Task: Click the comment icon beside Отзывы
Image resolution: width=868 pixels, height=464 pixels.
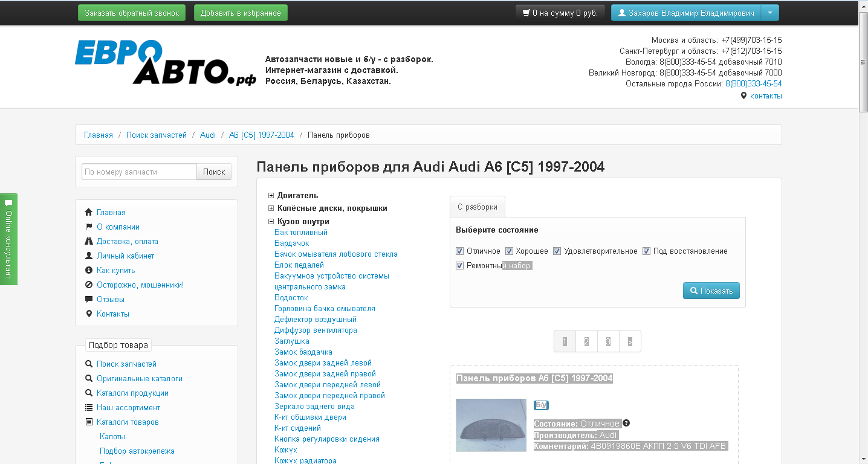Action: pyautogui.click(x=89, y=299)
